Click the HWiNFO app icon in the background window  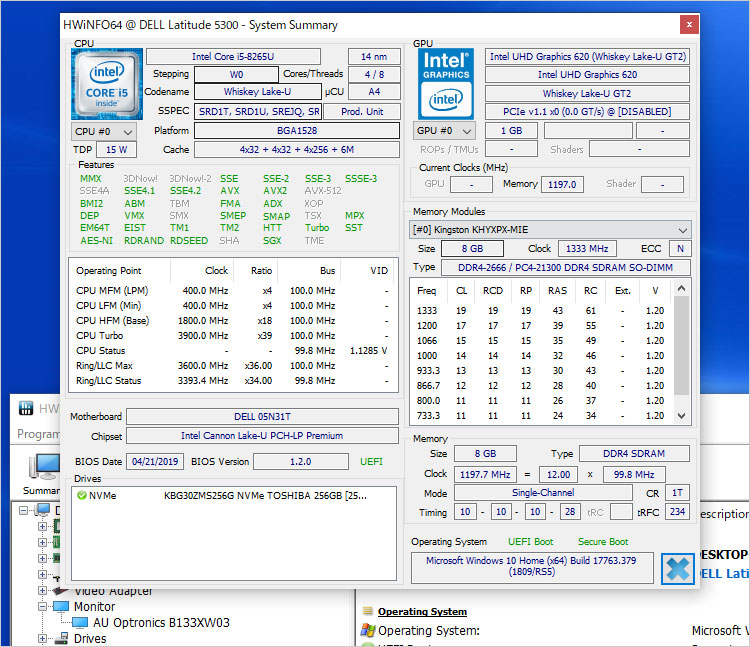pyautogui.click(x=26, y=408)
